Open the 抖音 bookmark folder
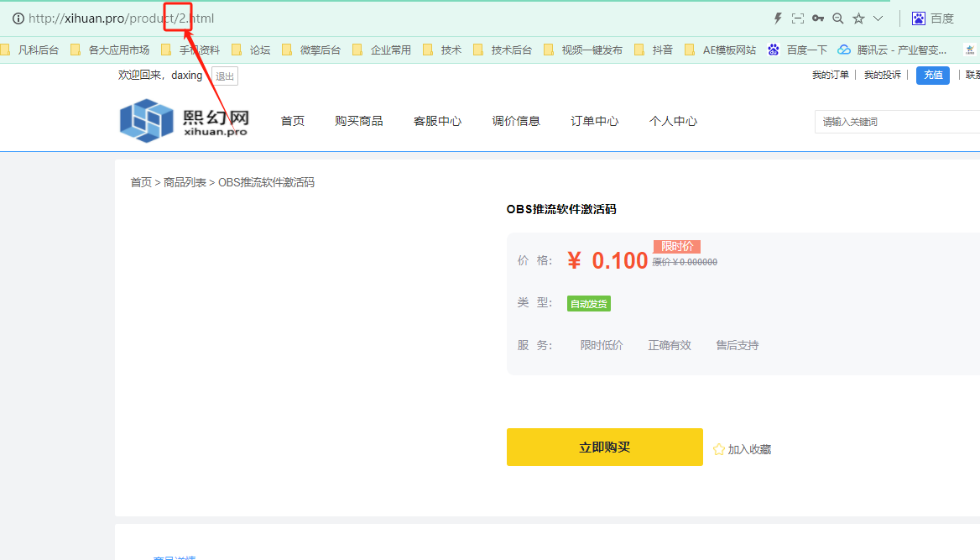 click(654, 50)
